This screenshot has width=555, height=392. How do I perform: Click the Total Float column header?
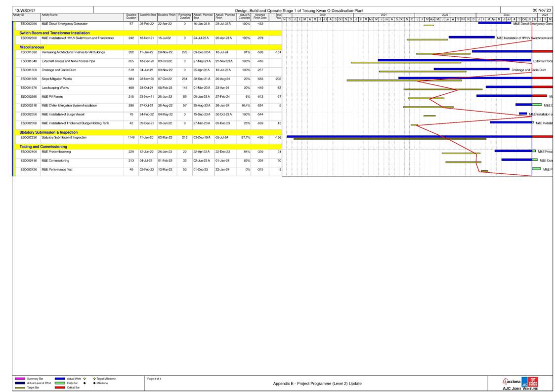[278, 17]
